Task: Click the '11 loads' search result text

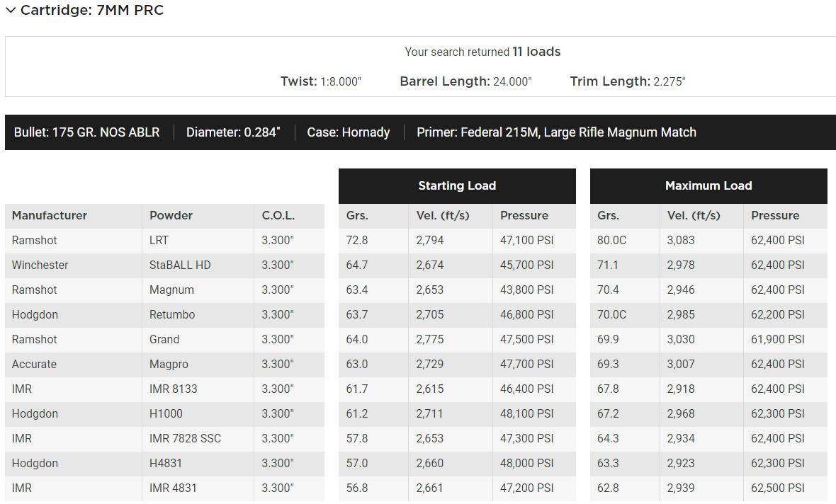Action: point(536,52)
